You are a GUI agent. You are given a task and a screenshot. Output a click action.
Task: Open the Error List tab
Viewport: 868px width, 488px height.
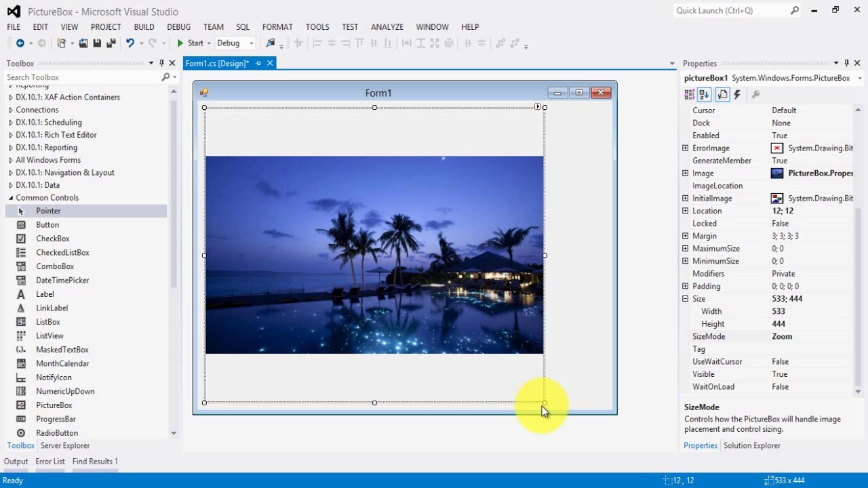coord(50,462)
